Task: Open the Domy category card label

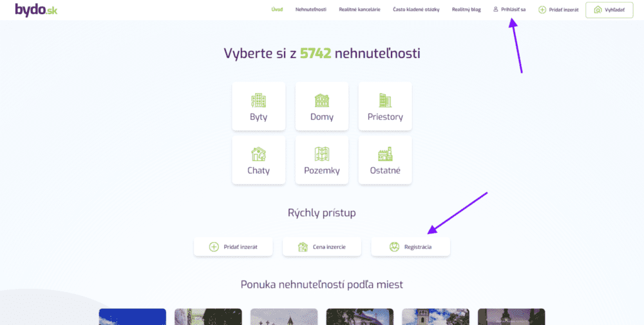Action: pos(321,117)
